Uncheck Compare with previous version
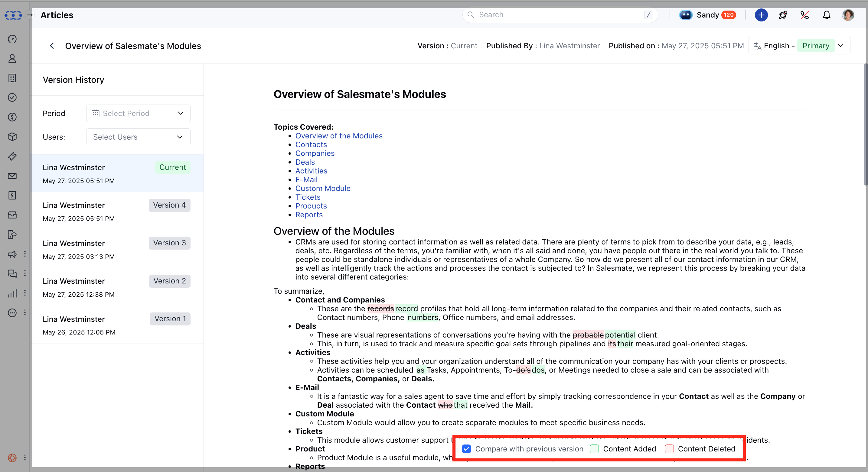This screenshot has width=868, height=472. click(x=466, y=449)
